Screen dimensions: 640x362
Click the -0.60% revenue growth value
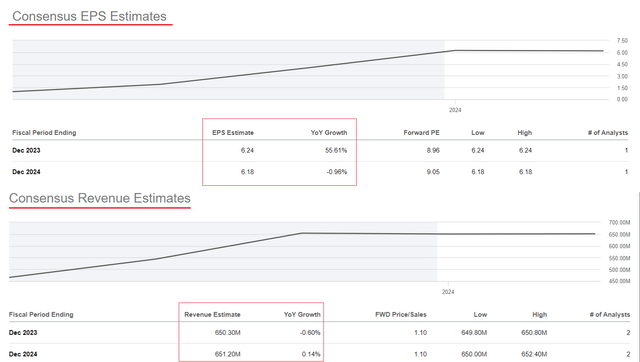[x=310, y=333]
